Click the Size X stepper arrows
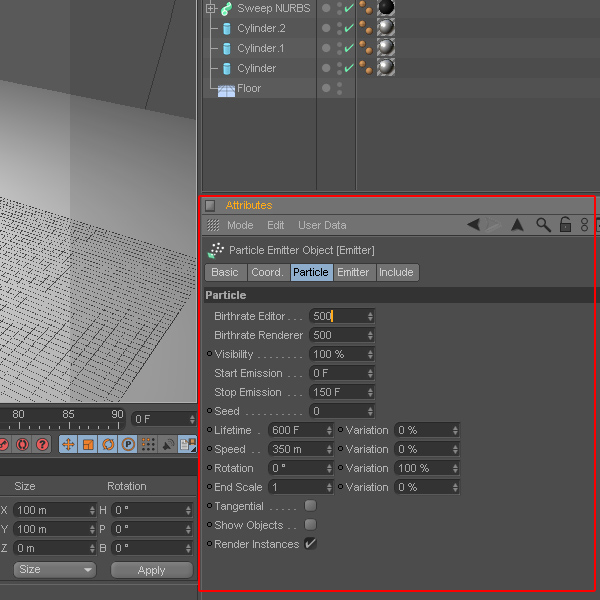 92,510
